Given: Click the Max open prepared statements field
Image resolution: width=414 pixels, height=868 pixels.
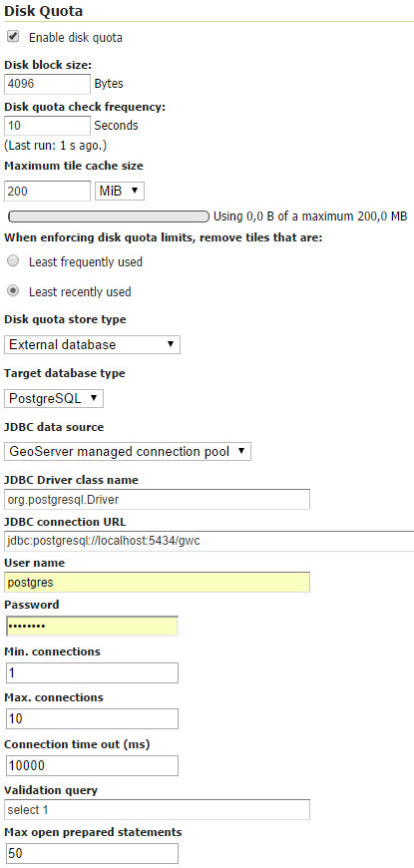Looking at the screenshot, I should [x=92, y=853].
